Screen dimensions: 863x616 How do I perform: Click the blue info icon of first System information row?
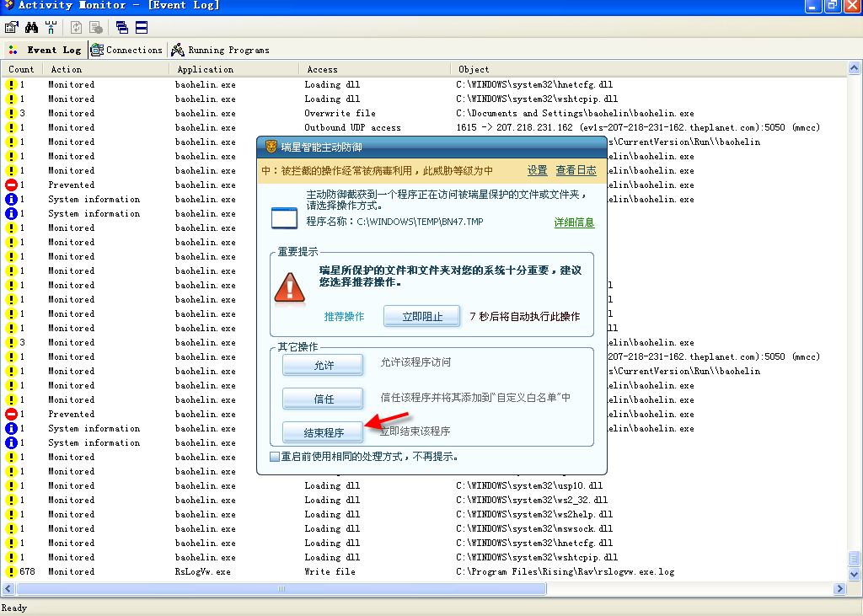click(x=11, y=199)
